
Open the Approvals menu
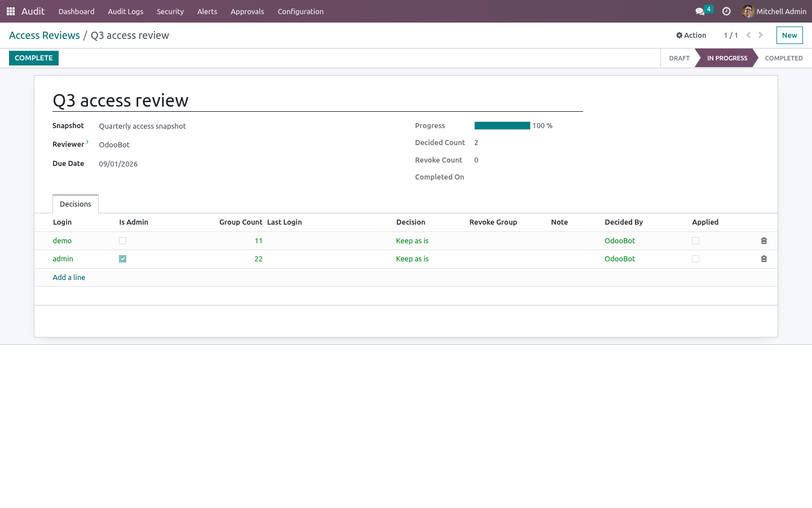coord(248,11)
